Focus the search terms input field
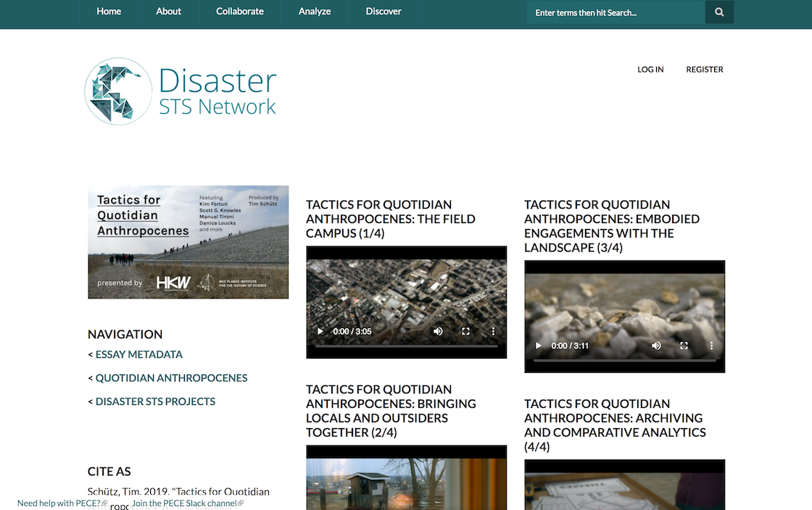The height and width of the screenshot is (510, 812). [615, 12]
